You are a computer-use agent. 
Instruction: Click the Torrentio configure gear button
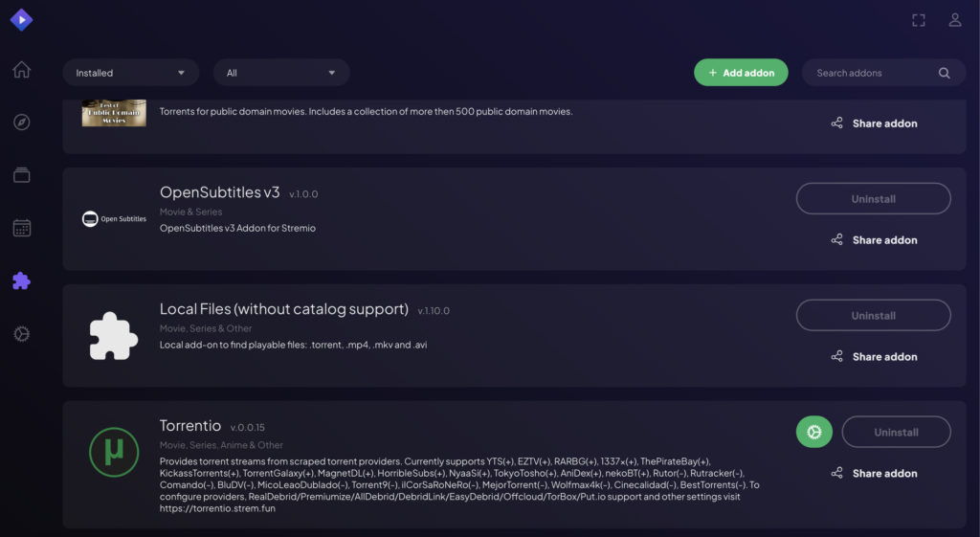814,432
